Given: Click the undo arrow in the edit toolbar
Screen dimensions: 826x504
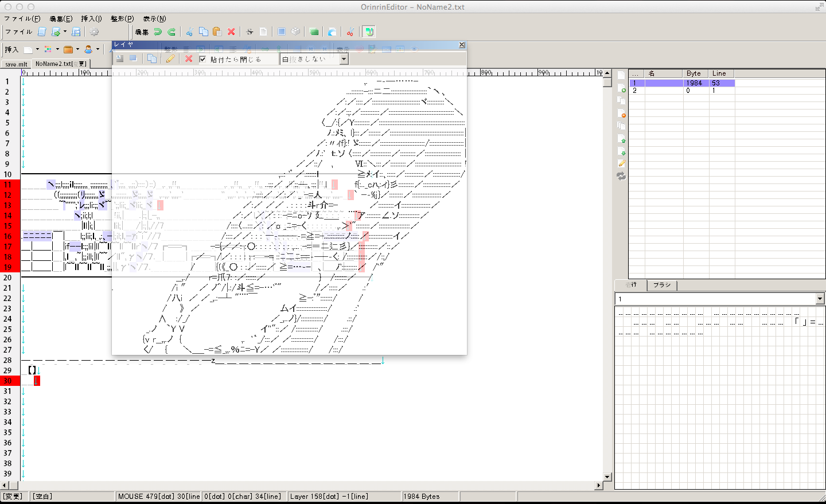Looking at the screenshot, I should pyautogui.click(x=158, y=32).
